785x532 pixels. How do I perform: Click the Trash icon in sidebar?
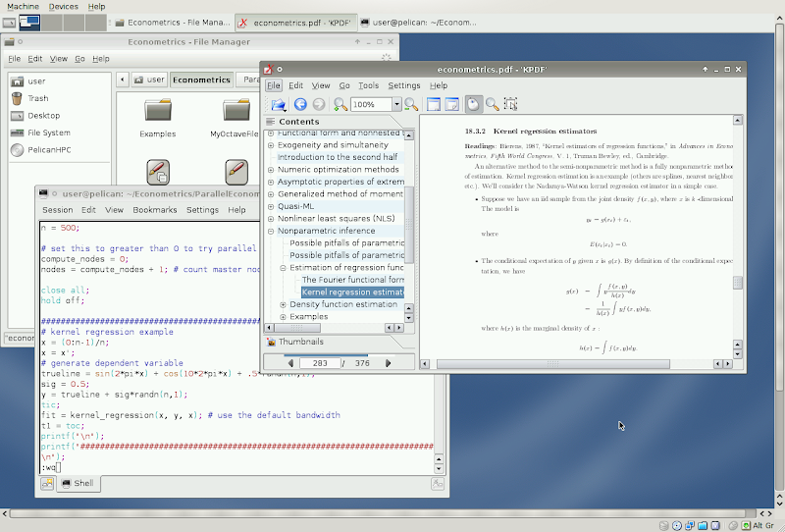click(x=37, y=98)
